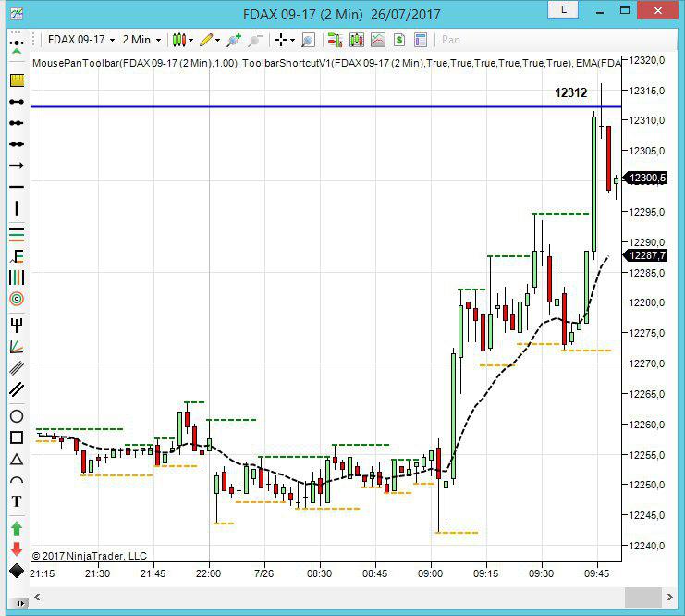Open the Data Series candlestick-bars icon

pos(357,40)
